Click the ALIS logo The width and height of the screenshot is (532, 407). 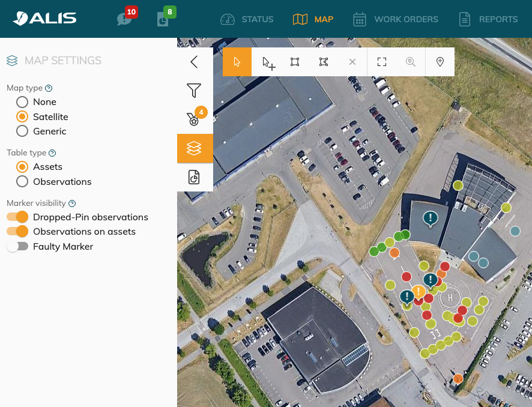click(x=45, y=19)
